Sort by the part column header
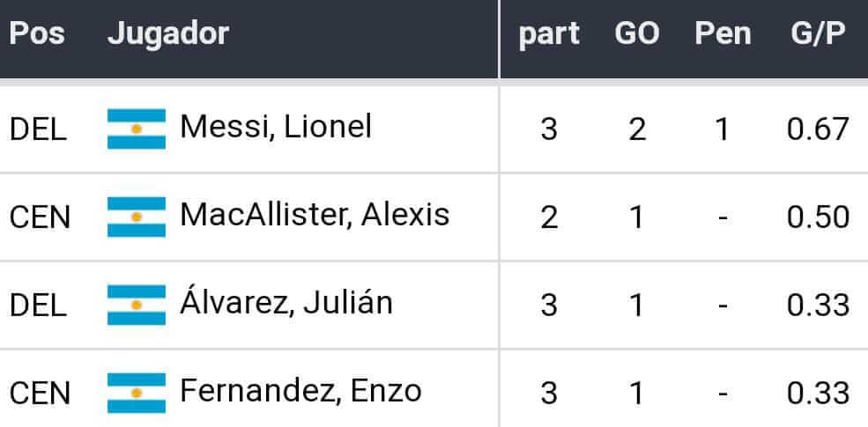Viewport: 868px width, 427px height. coord(548,34)
